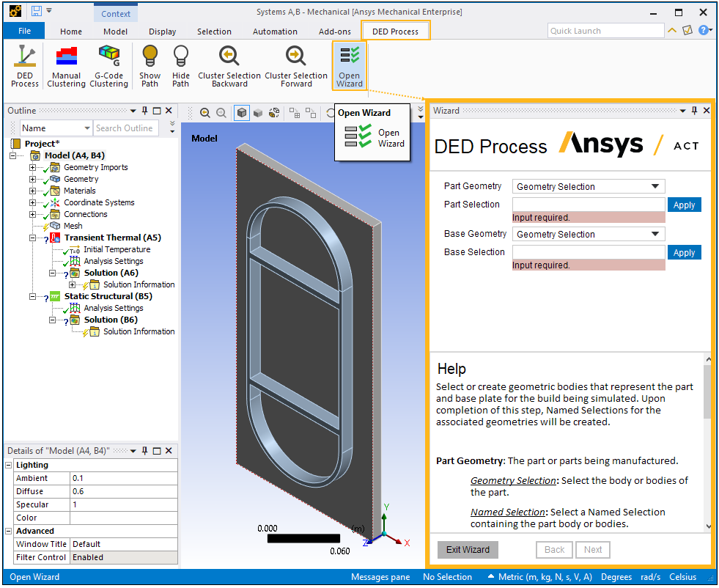Click the Exit Wizard button

point(468,549)
